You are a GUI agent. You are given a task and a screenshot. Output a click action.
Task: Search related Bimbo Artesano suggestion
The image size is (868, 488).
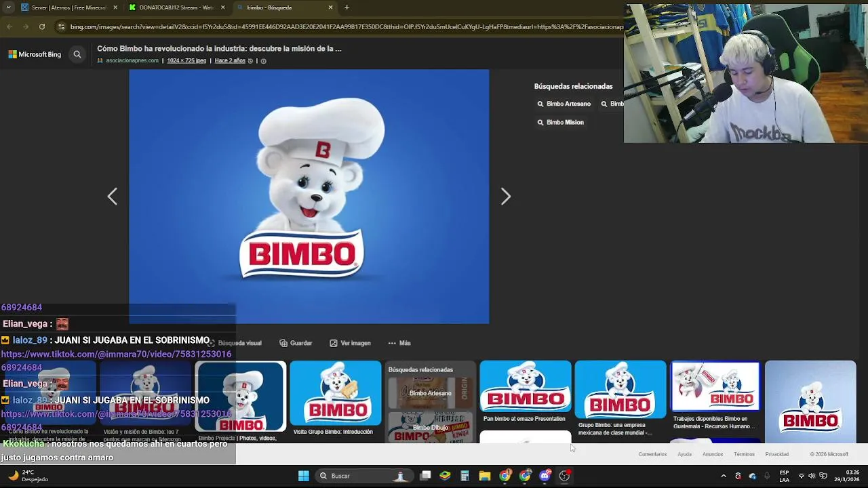point(564,104)
